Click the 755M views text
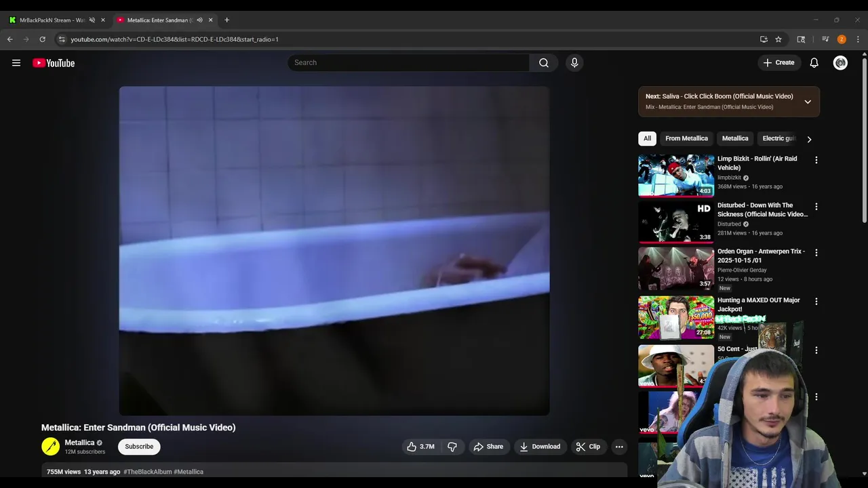 point(64,472)
